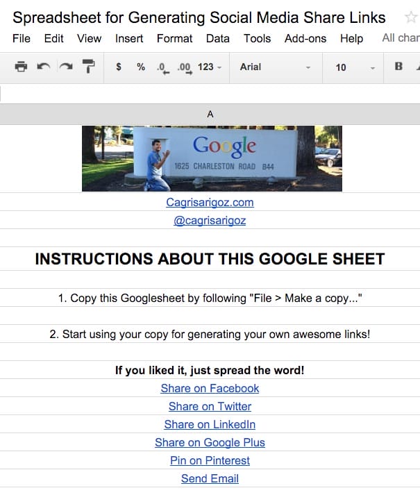Click the Google sign photo

click(x=212, y=158)
